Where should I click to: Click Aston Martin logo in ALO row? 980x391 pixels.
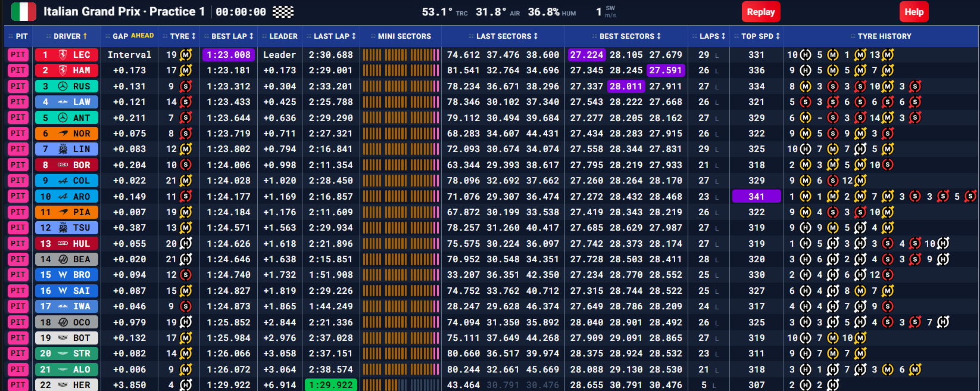click(x=63, y=370)
